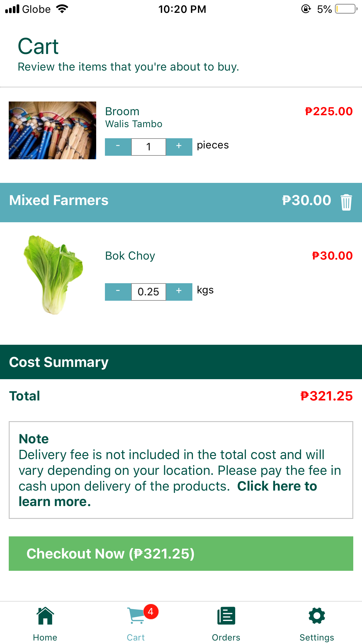This screenshot has height=644, width=362.
Task: Open the Home tab
Action: (45, 623)
